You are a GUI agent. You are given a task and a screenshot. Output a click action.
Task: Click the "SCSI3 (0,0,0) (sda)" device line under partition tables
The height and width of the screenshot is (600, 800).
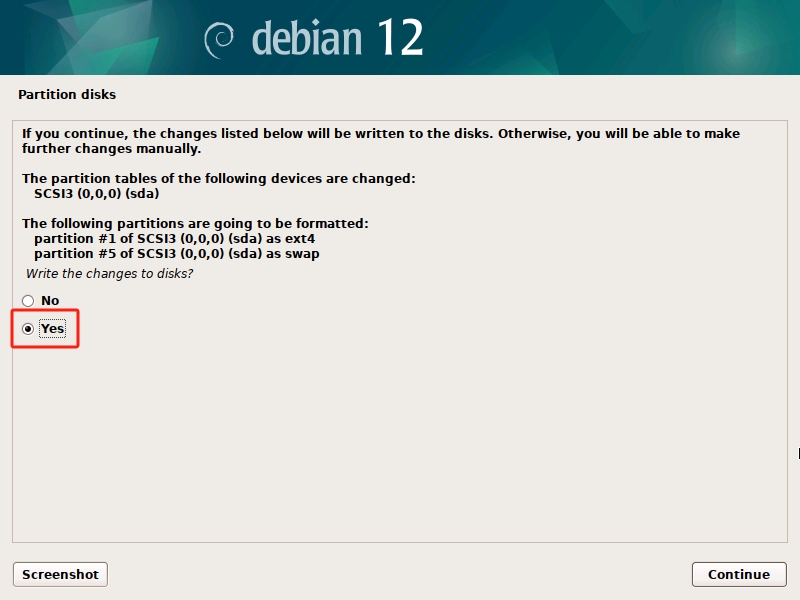click(x=96, y=194)
